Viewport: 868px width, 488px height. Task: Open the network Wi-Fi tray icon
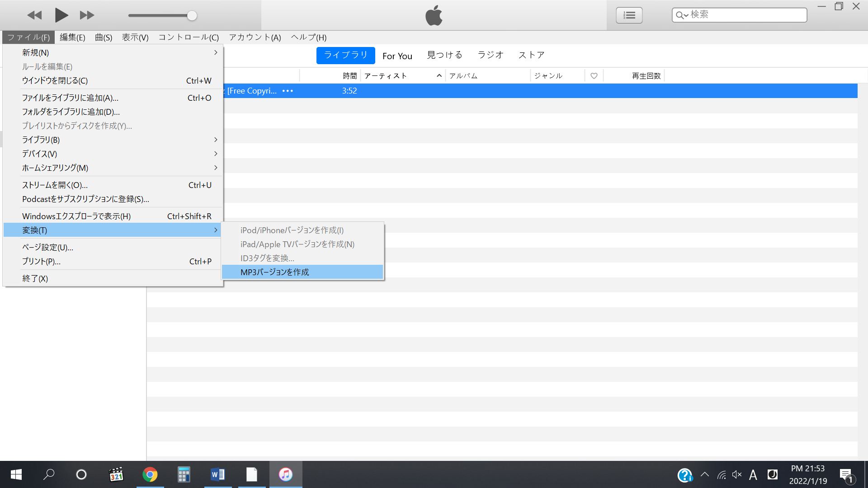click(x=722, y=475)
